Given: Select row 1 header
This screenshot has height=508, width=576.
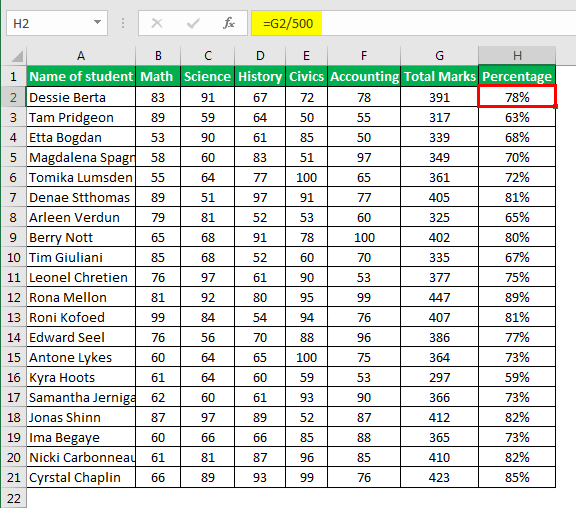Looking at the screenshot, I should point(14,76).
